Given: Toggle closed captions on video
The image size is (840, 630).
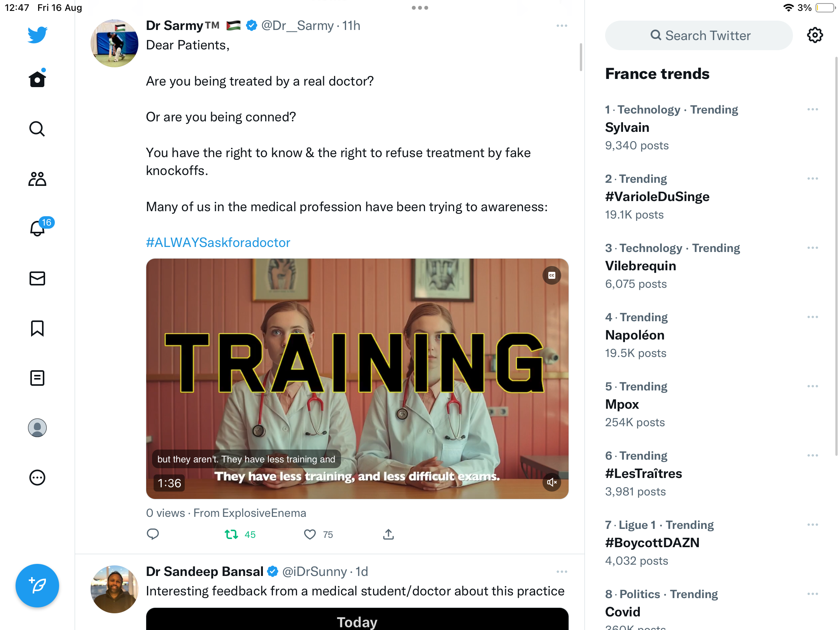Looking at the screenshot, I should (x=552, y=275).
